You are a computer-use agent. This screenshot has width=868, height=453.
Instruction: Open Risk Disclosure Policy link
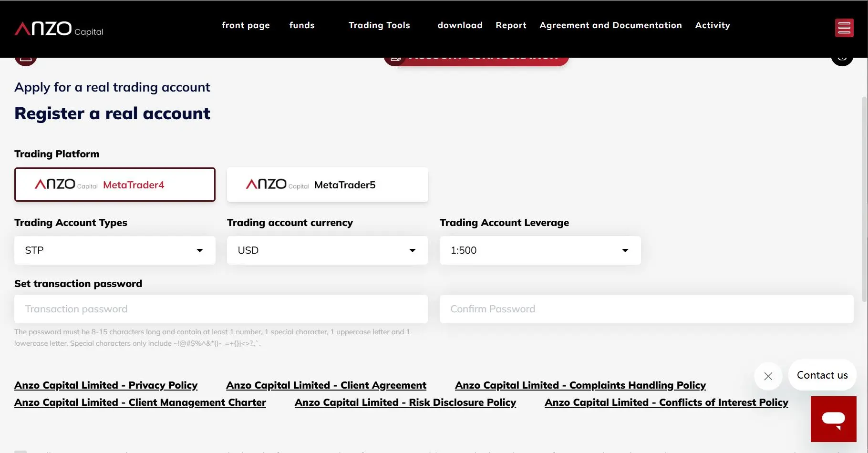[x=405, y=402]
